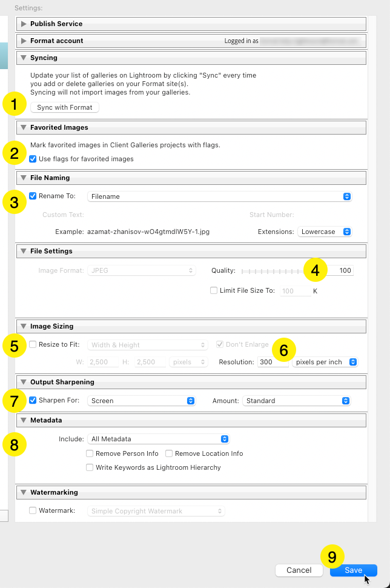
Task: Enable Resize to Fit checkbox
Action: pos(33,344)
